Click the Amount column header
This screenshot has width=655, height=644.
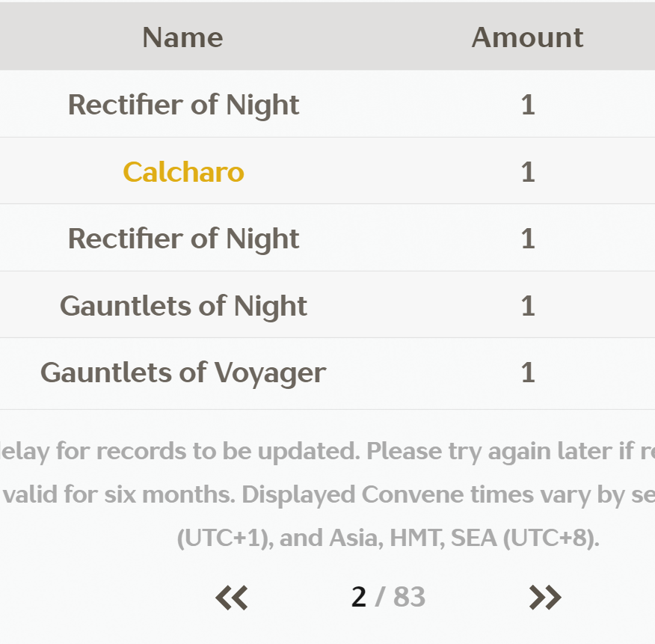click(527, 37)
